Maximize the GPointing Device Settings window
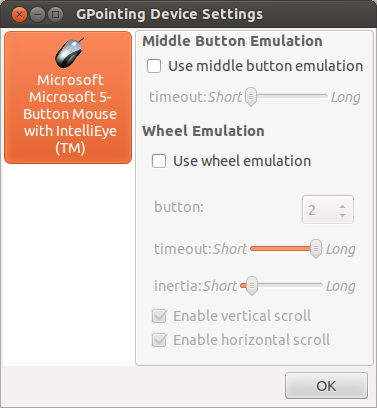 point(55,14)
